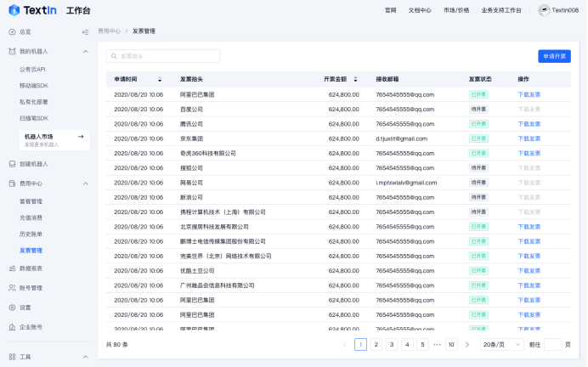Screen dimensions: 588x367
Task: Click the 共 80 条 total count
Action: [x=117, y=345]
